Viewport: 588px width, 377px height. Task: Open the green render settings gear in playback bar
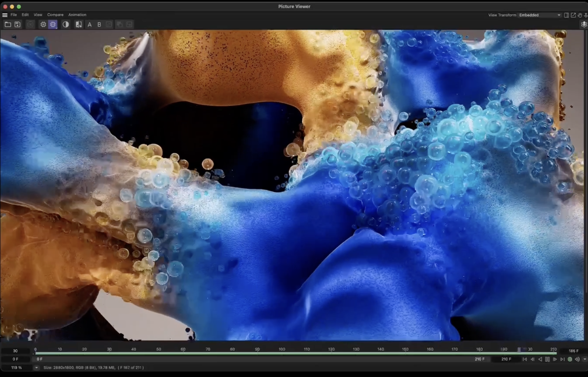point(570,359)
